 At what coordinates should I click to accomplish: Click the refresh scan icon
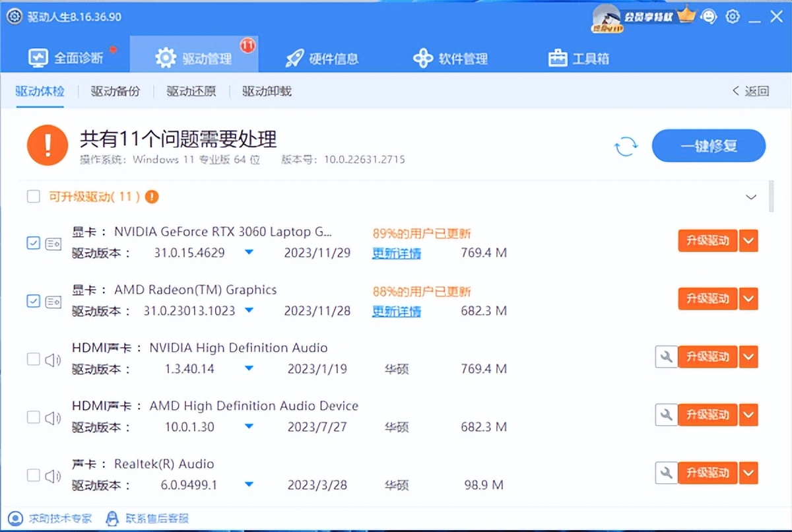click(x=626, y=147)
